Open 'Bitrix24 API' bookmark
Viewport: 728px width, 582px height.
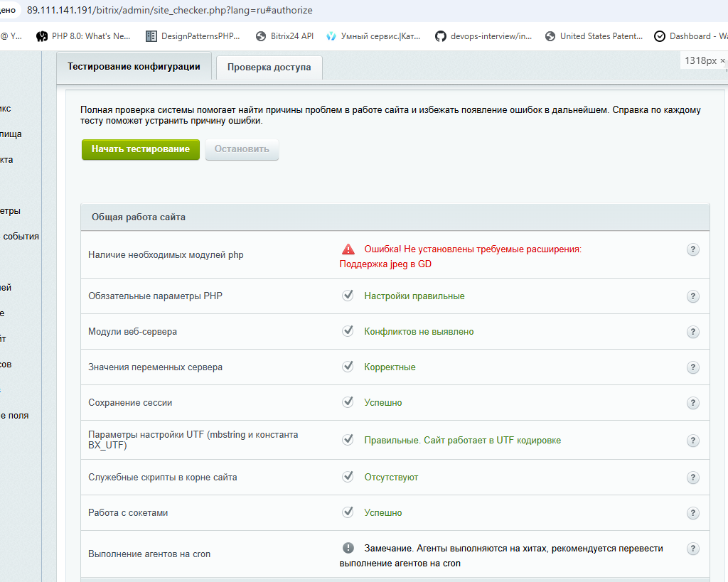284,36
